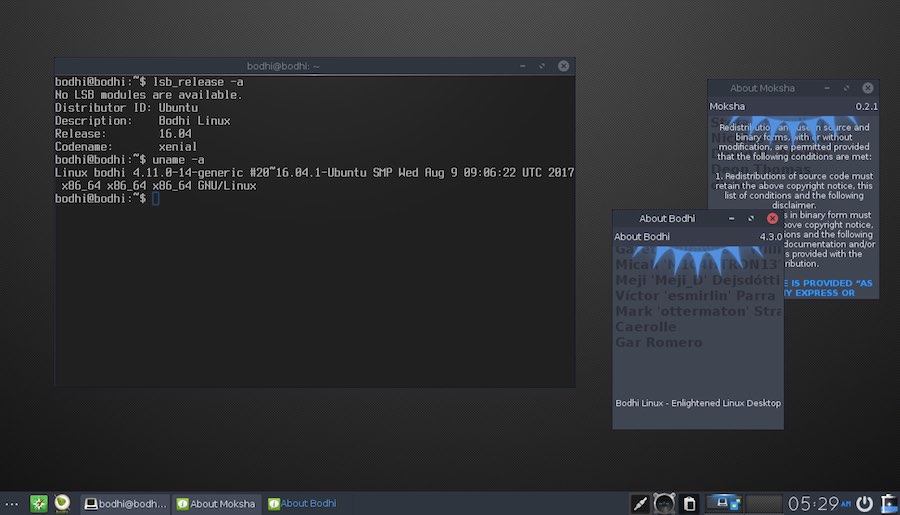The image size is (900, 515).
Task: Close the bodhi@bodhi terminal window
Action: 563,66
